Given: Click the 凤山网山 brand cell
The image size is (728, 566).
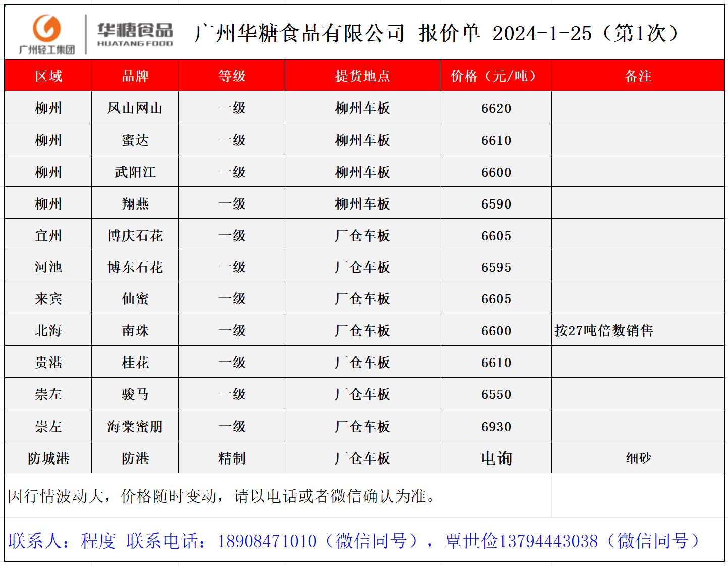Looking at the screenshot, I should click(x=135, y=108).
